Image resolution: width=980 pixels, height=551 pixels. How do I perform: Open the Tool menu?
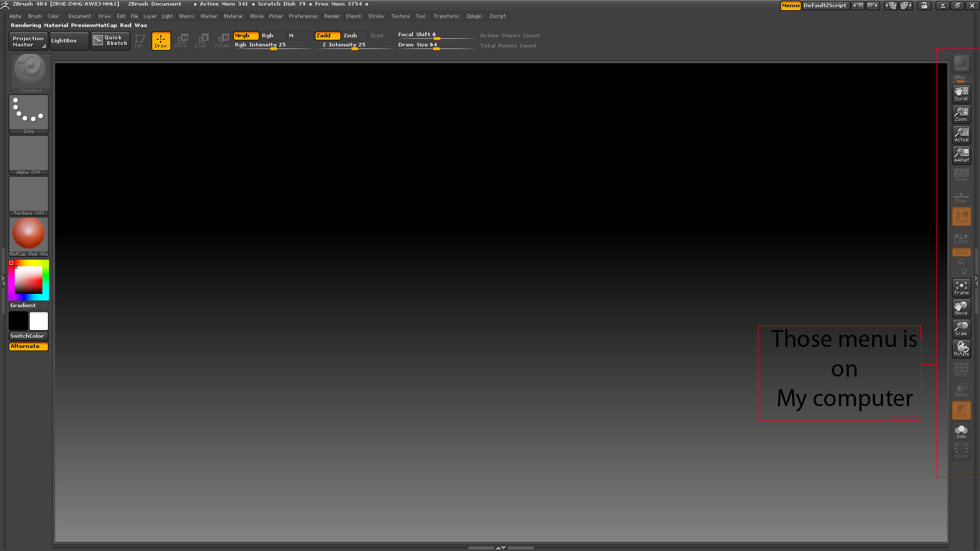(x=421, y=16)
